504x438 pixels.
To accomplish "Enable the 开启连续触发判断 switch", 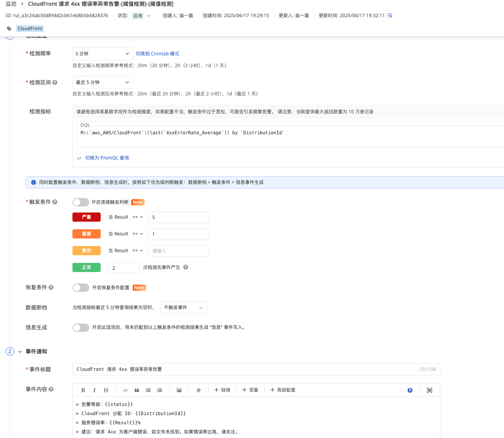I will click(x=81, y=202).
